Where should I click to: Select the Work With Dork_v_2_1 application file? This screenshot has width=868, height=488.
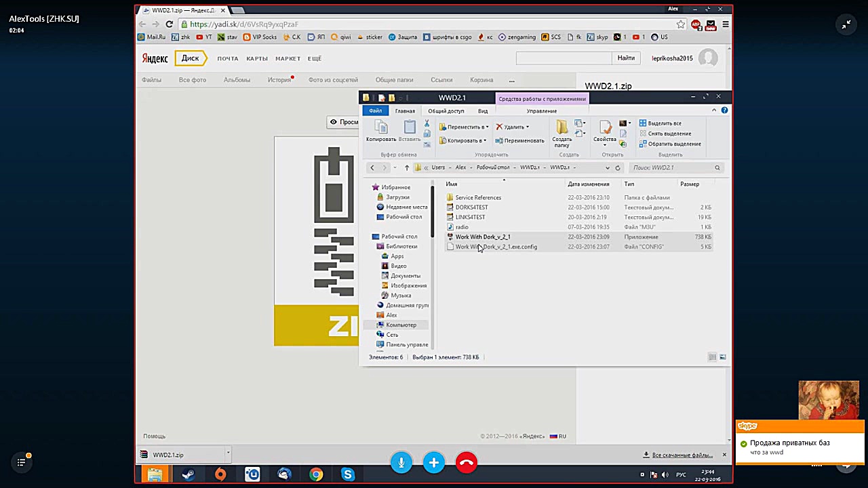(x=482, y=237)
